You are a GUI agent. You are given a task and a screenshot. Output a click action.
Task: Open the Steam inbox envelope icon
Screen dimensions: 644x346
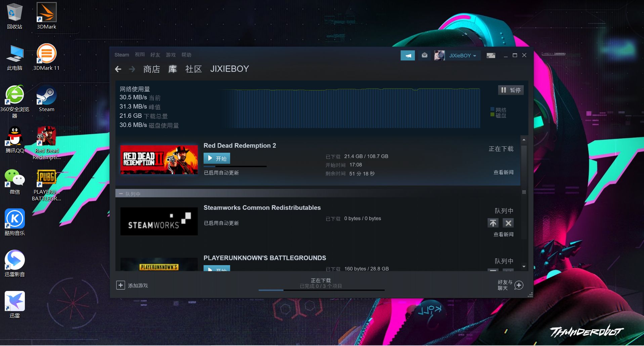[425, 55]
